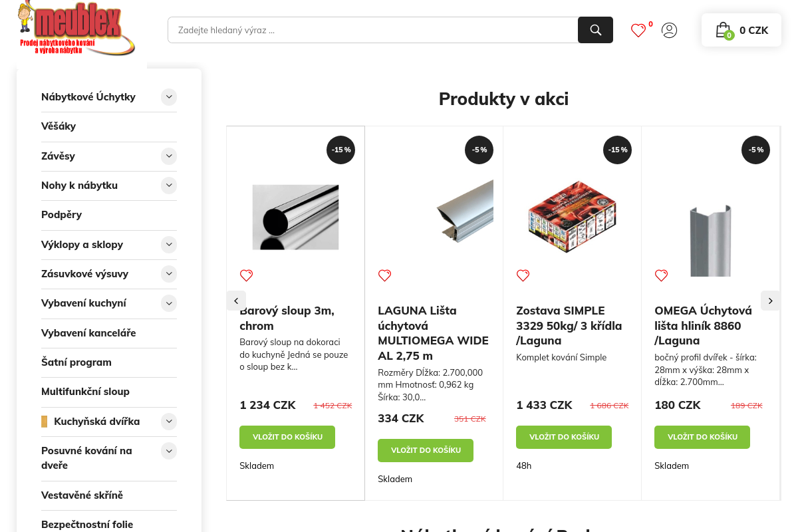Image resolution: width=798 pixels, height=532 pixels.
Task: Favorite the LAGUNA Lišta úchytová product
Action: tap(384, 275)
